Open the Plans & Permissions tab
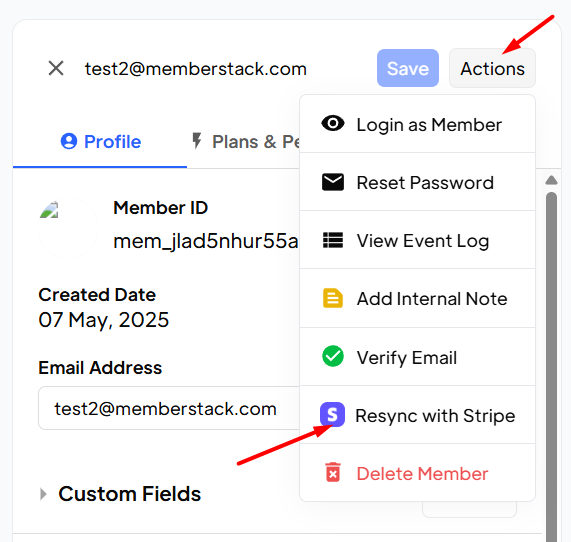This screenshot has width=571, height=542. (247, 142)
